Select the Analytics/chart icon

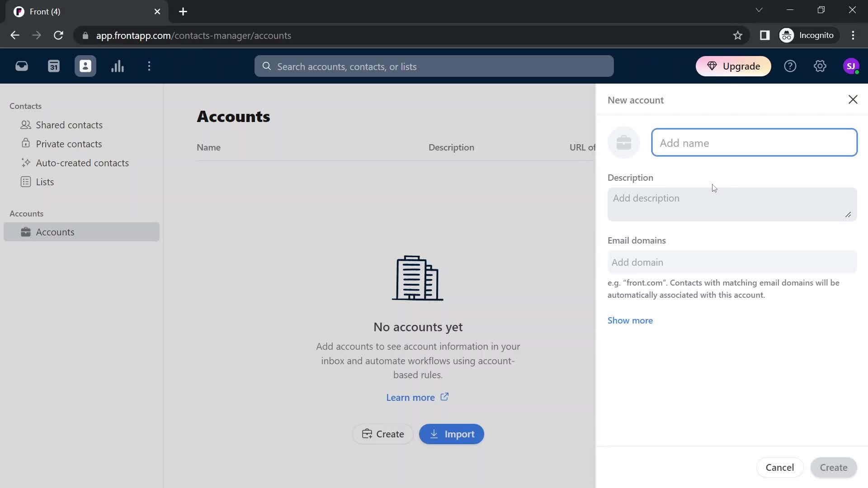(x=118, y=66)
